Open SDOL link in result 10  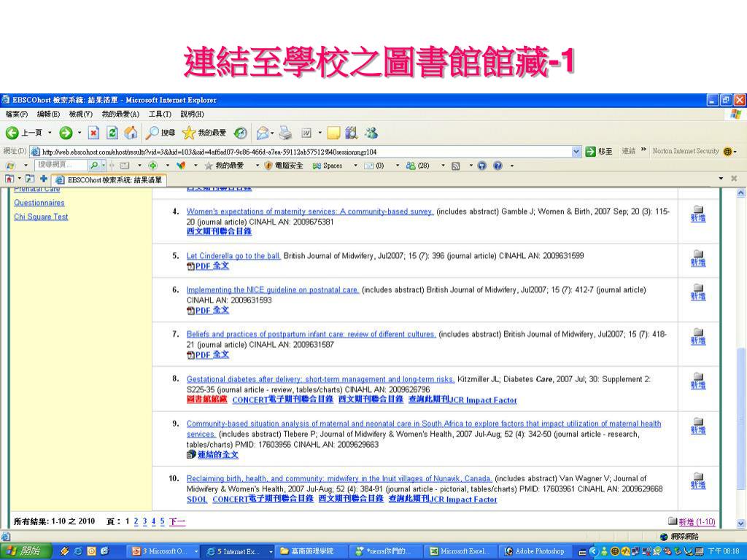pyautogui.click(x=197, y=499)
